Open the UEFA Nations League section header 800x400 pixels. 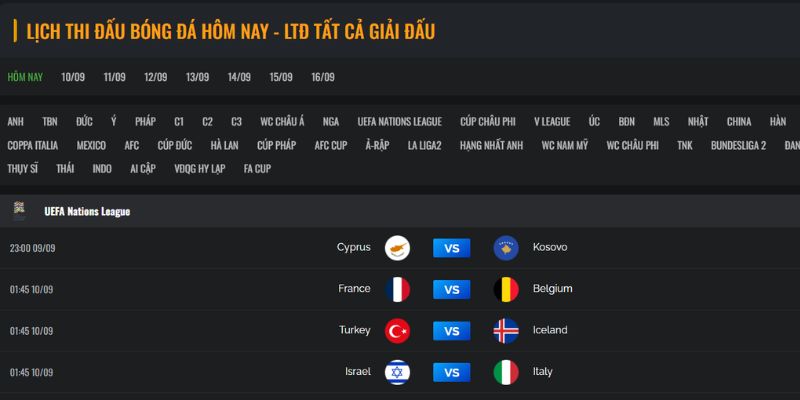87,212
